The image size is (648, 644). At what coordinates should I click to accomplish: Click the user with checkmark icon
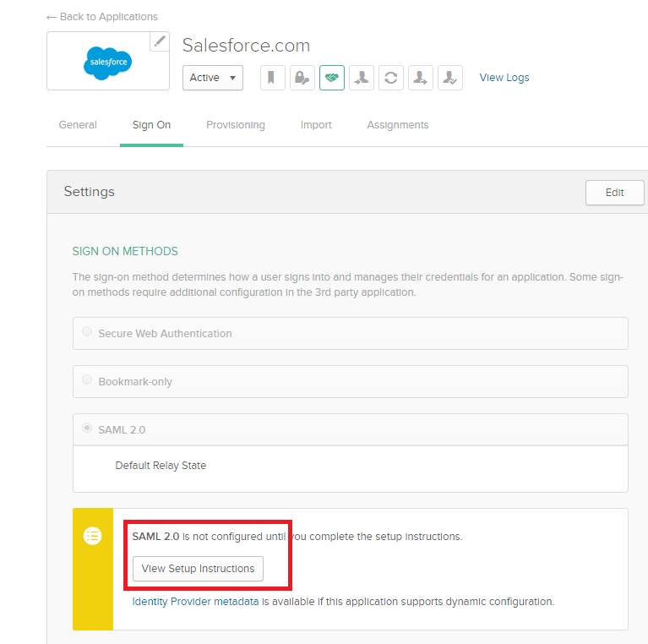450,78
